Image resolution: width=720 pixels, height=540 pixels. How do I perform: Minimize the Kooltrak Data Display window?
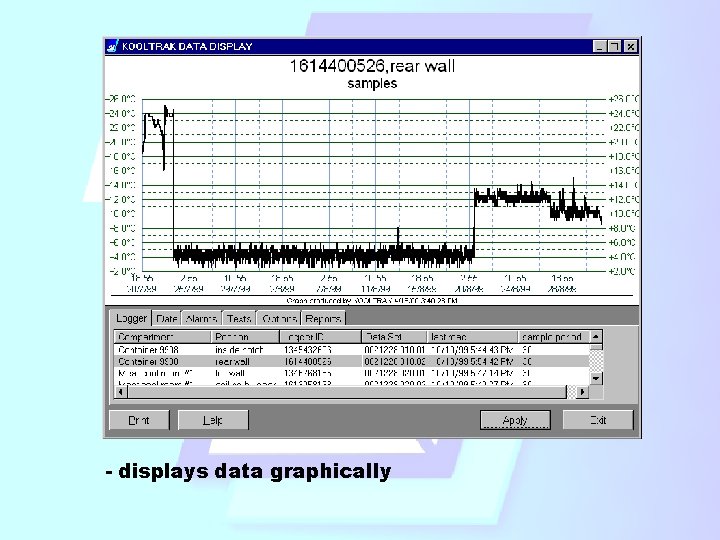pyautogui.click(x=599, y=46)
